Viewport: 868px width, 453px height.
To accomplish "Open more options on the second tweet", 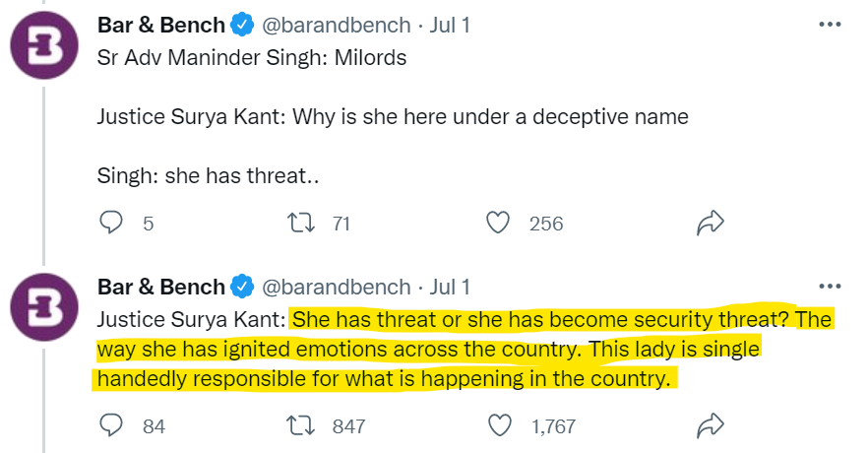I will tap(830, 287).
